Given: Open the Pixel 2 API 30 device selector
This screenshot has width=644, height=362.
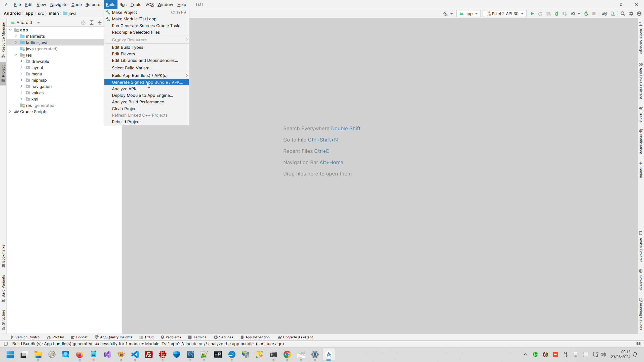Looking at the screenshot, I should 505,14.
